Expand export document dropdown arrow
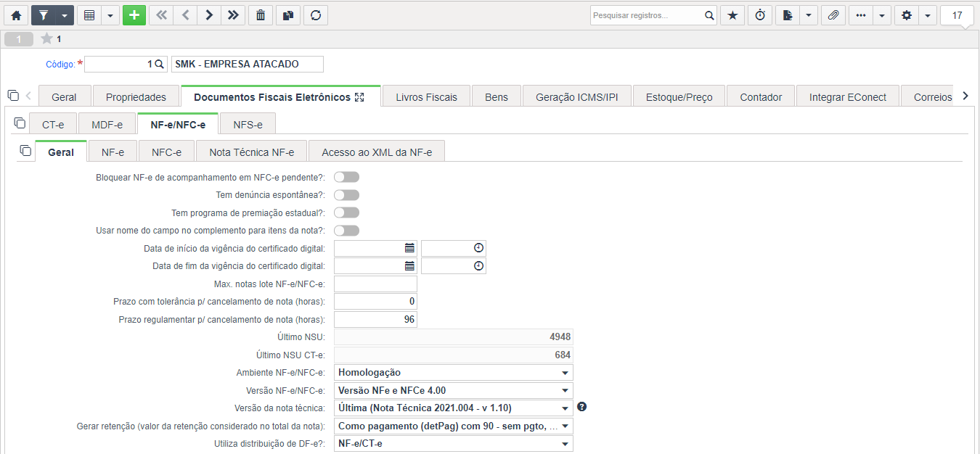 point(809,15)
